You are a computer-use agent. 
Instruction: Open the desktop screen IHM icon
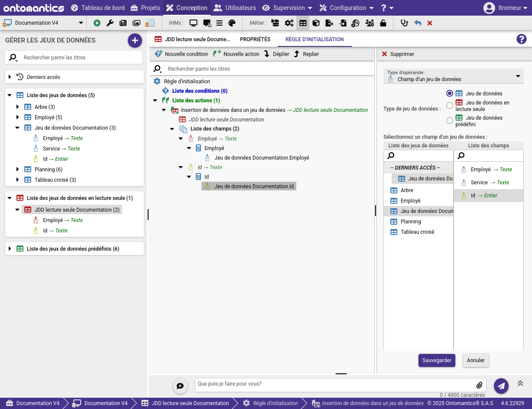(194, 23)
